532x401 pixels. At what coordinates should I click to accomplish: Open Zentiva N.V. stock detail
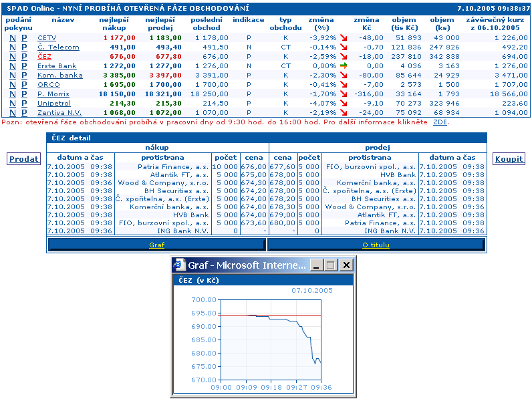click(x=59, y=113)
